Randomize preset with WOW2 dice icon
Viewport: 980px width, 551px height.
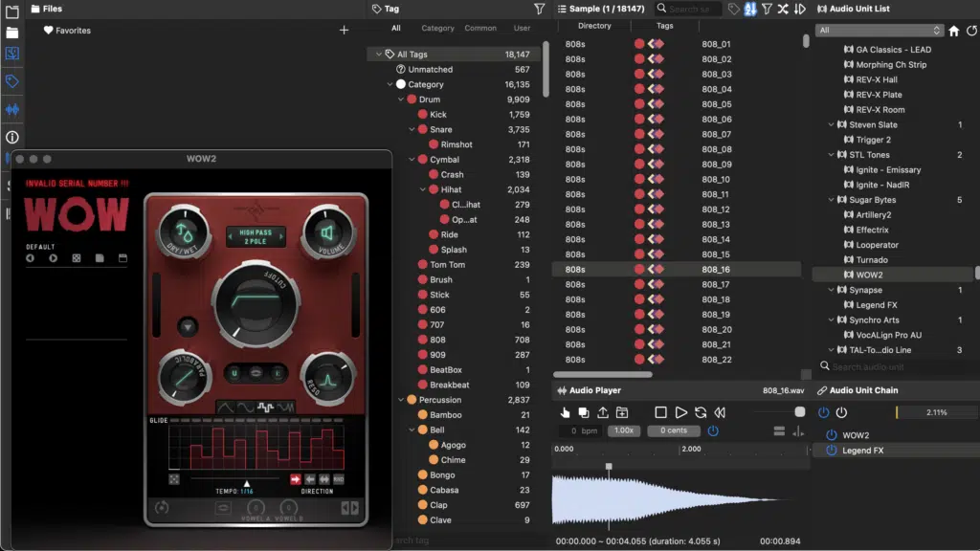(x=77, y=258)
